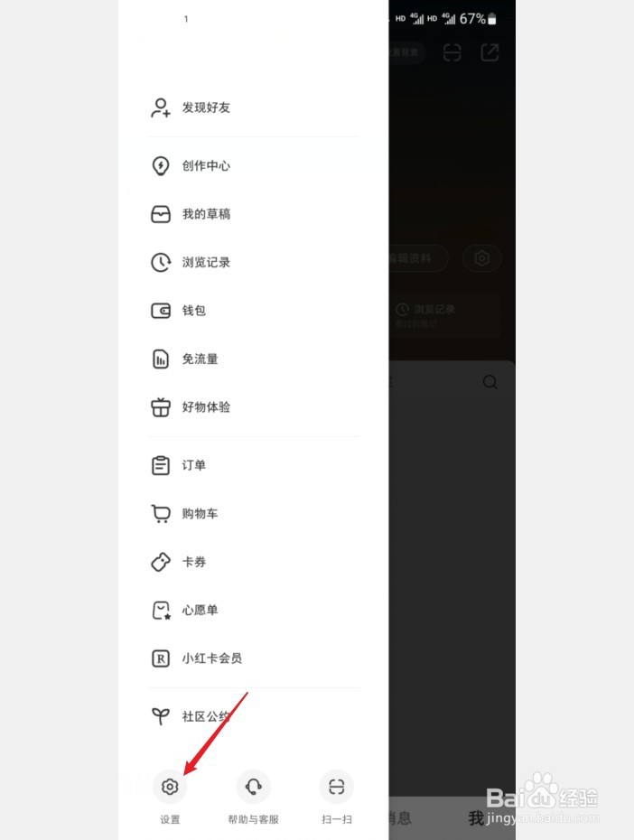634x840 pixels.
Task: Open 订单 orders entry
Action: (x=254, y=465)
